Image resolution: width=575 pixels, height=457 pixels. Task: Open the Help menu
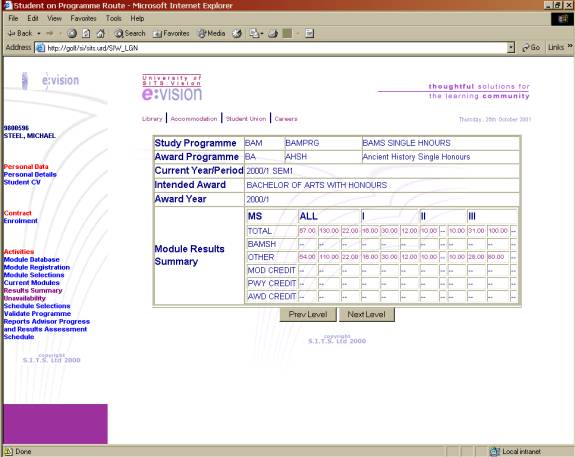137,18
